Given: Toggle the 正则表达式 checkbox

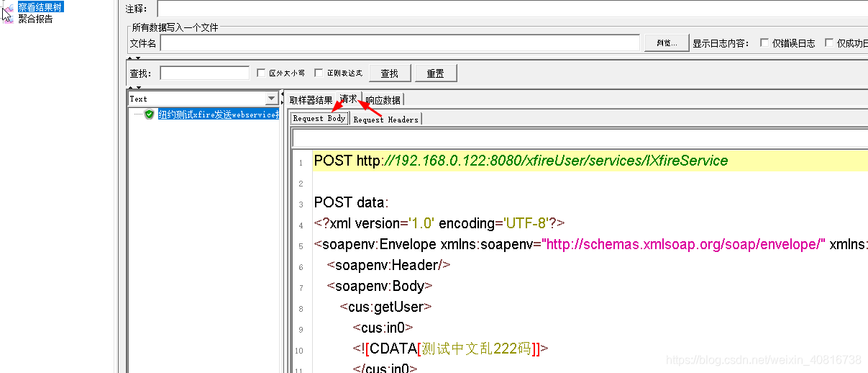Looking at the screenshot, I should tap(319, 73).
